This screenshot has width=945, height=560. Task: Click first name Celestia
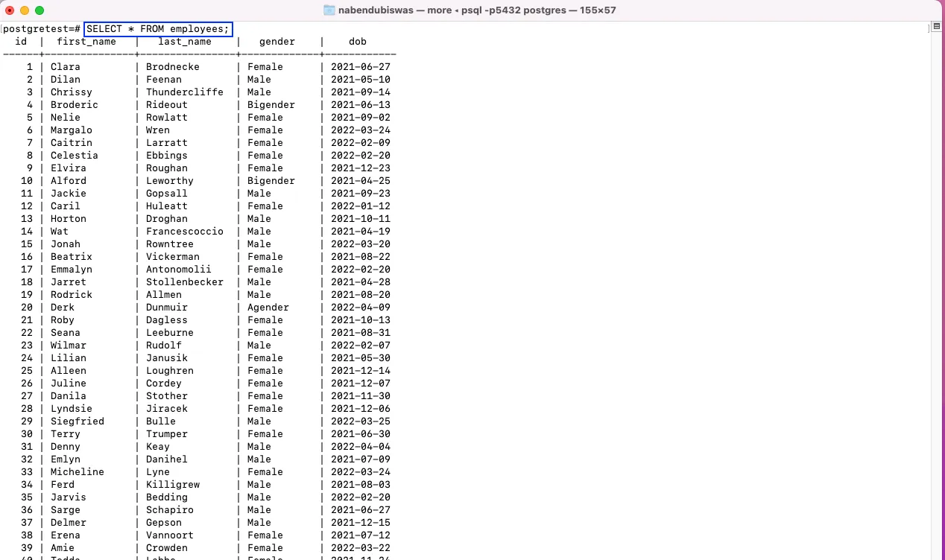(x=75, y=156)
